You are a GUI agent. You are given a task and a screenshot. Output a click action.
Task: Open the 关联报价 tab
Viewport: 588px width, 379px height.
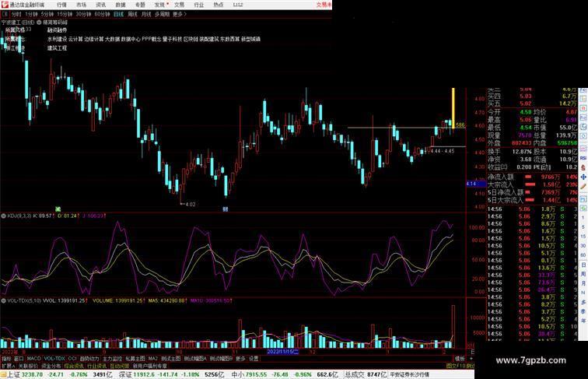tap(28, 366)
